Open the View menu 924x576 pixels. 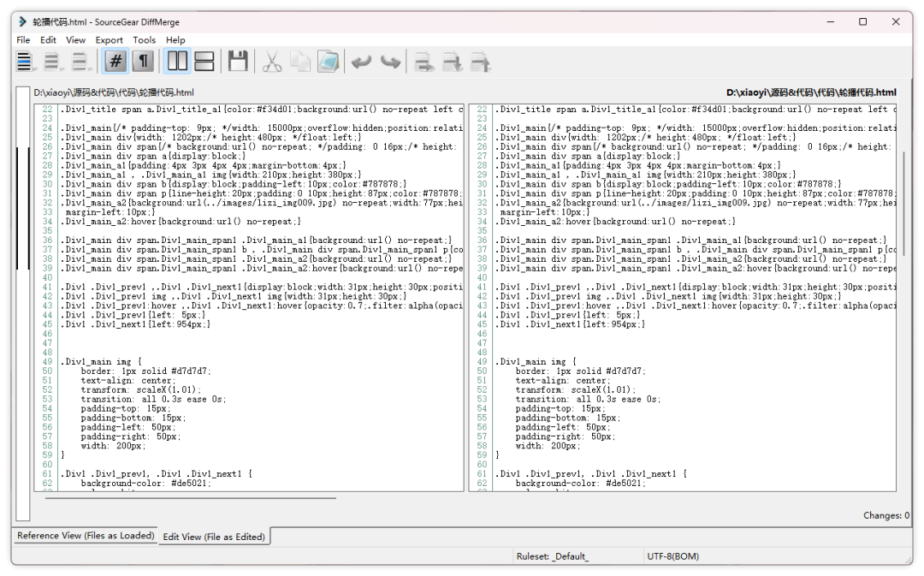point(75,40)
